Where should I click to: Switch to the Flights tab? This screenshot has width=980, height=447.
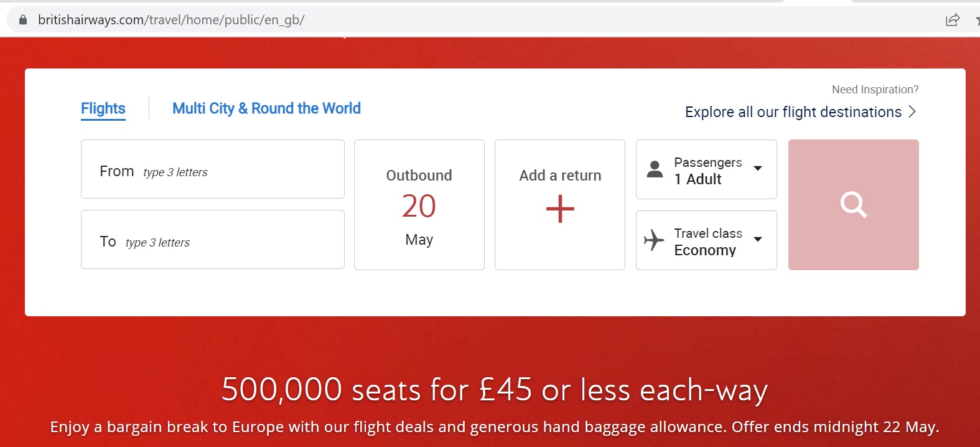pyautogui.click(x=103, y=108)
